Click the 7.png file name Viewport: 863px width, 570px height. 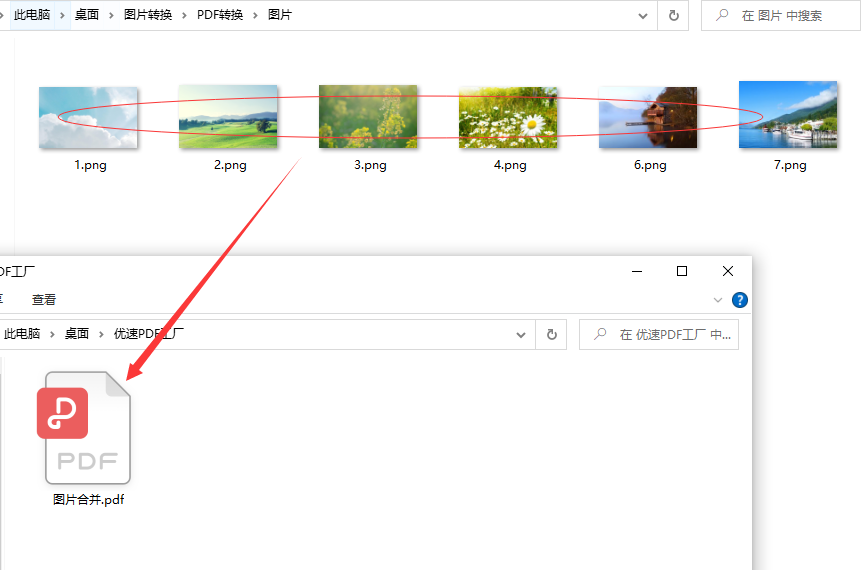[790, 165]
